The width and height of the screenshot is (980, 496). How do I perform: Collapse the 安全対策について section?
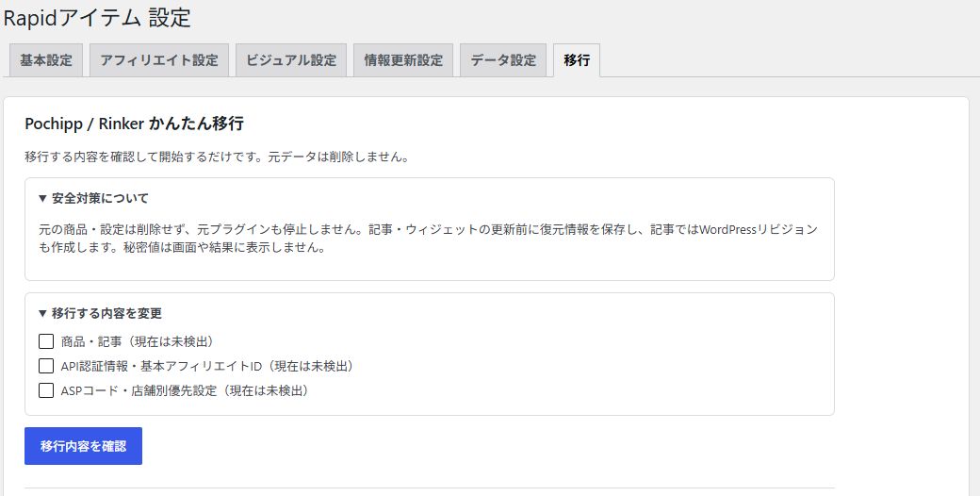click(93, 198)
